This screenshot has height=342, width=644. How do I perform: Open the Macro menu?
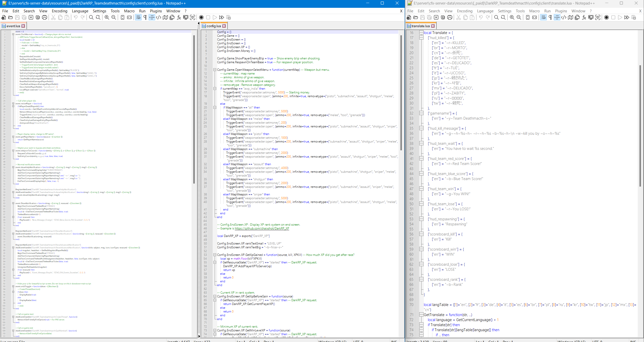[x=129, y=11]
